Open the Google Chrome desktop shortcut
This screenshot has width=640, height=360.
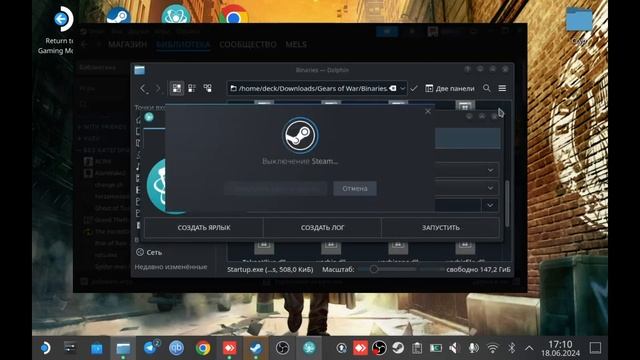233,15
